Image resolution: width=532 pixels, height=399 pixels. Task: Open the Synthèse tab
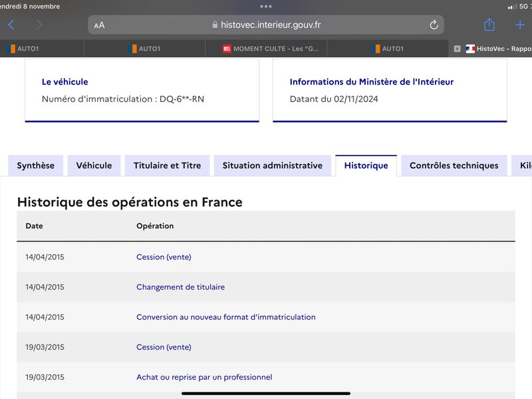click(36, 166)
